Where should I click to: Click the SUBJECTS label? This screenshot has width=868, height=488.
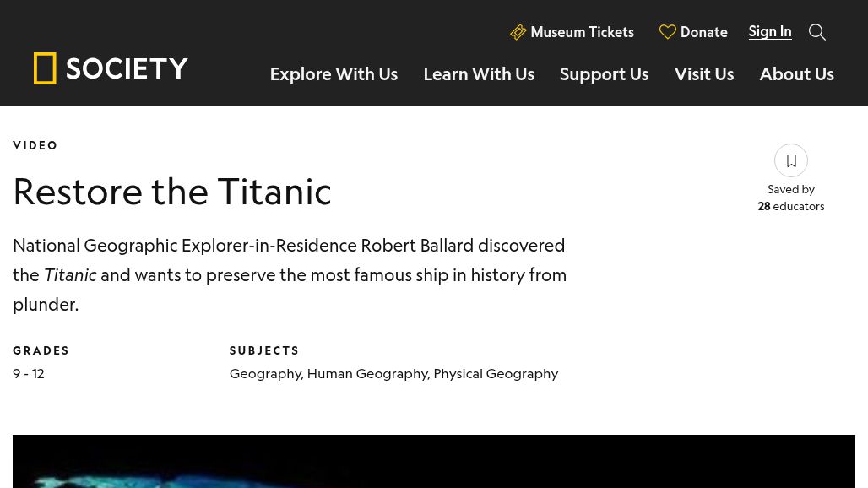click(264, 350)
